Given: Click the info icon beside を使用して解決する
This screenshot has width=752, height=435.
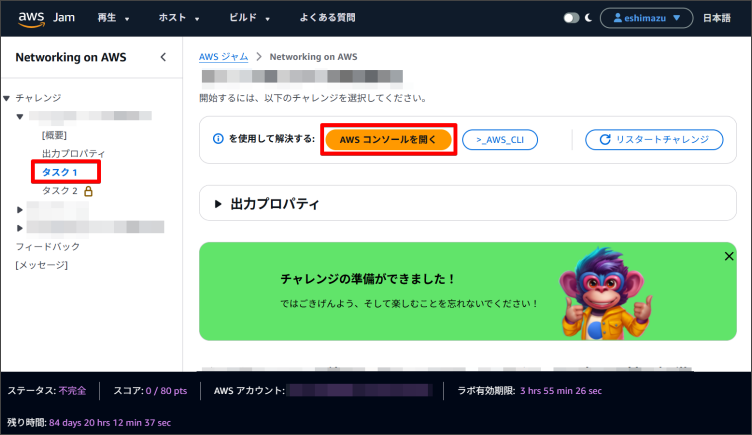Looking at the screenshot, I should click(218, 139).
